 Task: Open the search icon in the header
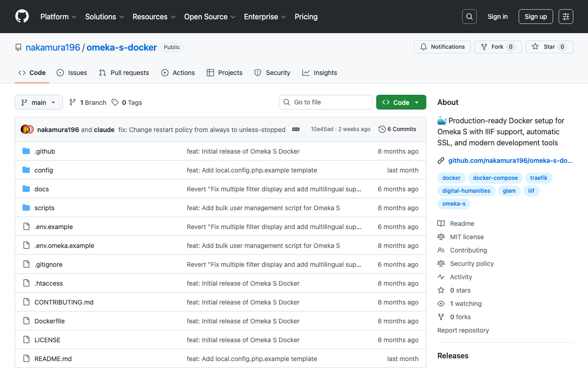pyautogui.click(x=469, y=16)
